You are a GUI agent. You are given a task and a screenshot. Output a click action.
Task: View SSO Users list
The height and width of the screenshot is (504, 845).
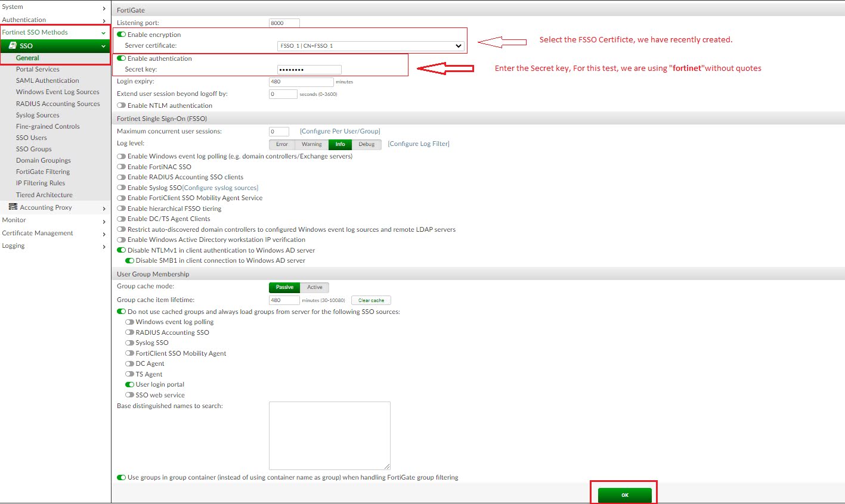pyautogui.click(x=32, y=138)
